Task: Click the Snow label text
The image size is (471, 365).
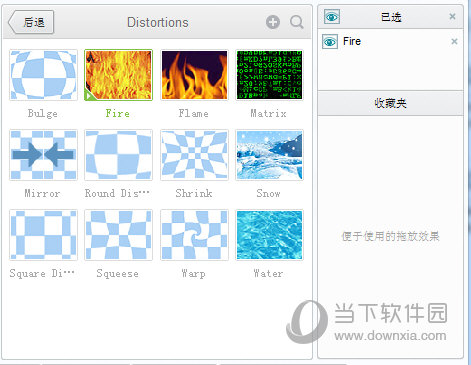Action: 268,194
